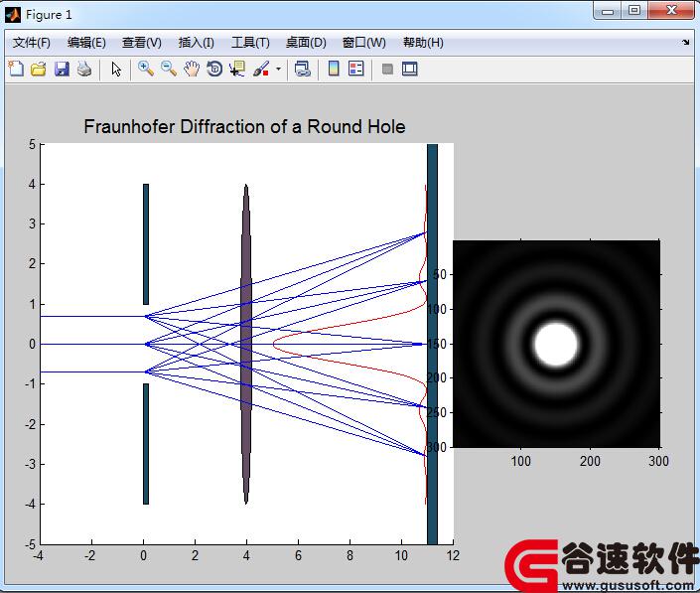Image resolution: width=700 pixels, height=593 pixels.
Task: Open brush color dropdown arrow
Action: [x=278, y=69]
